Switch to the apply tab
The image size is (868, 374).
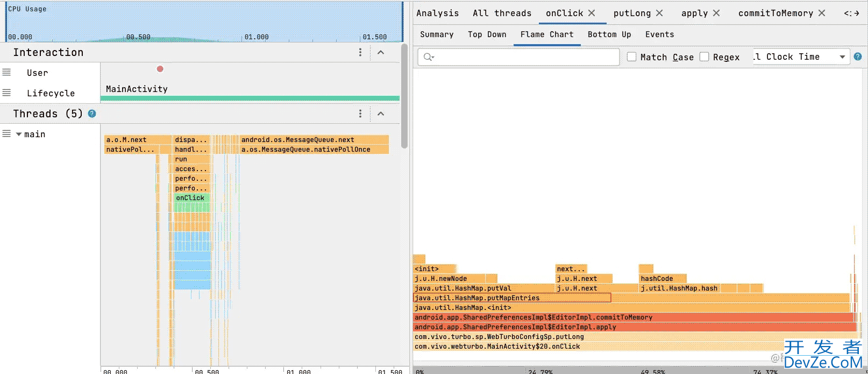pyautogui.click(x=694, y=13)
